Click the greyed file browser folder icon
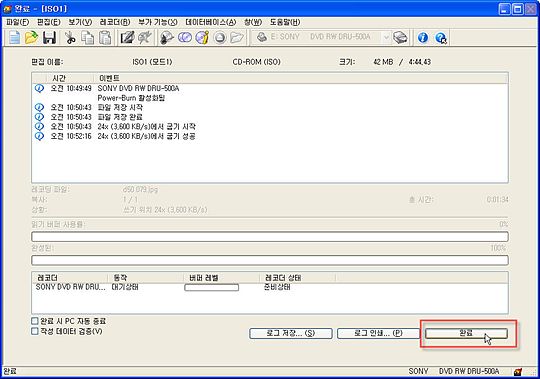The height and width of the screenshot is (379, 540). click(237, 38)
